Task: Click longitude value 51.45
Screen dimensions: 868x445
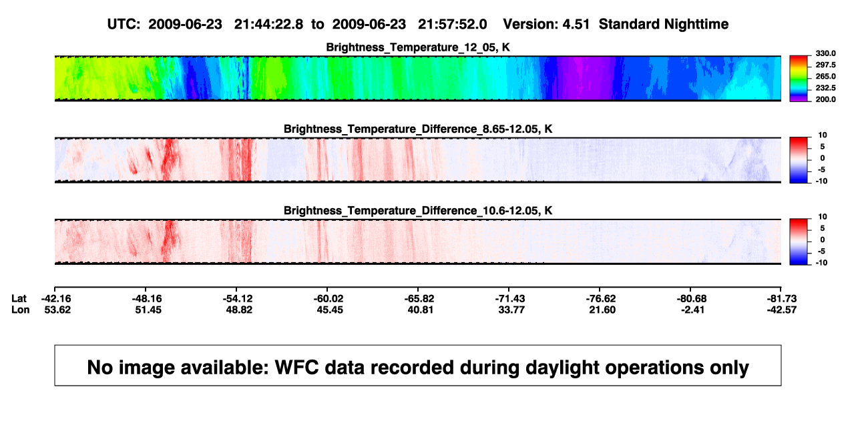Action: click(x=147, y=310)
